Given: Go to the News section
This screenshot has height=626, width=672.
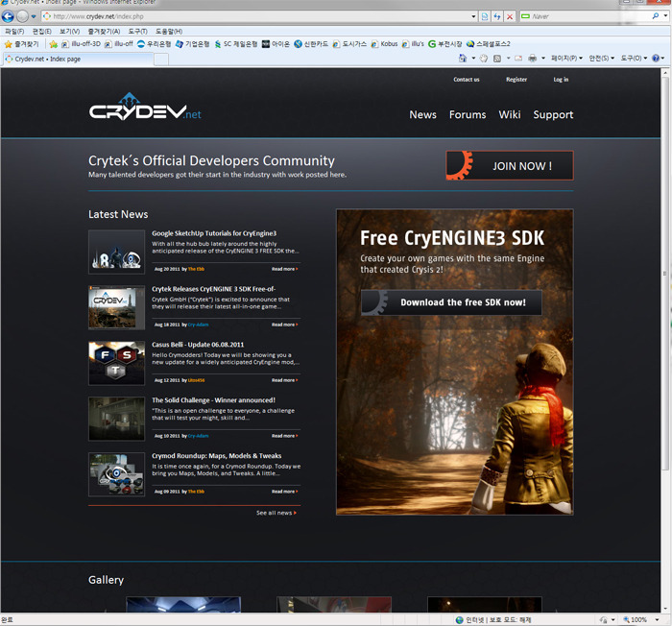Looking at the screenshot, I should (422, 114).
